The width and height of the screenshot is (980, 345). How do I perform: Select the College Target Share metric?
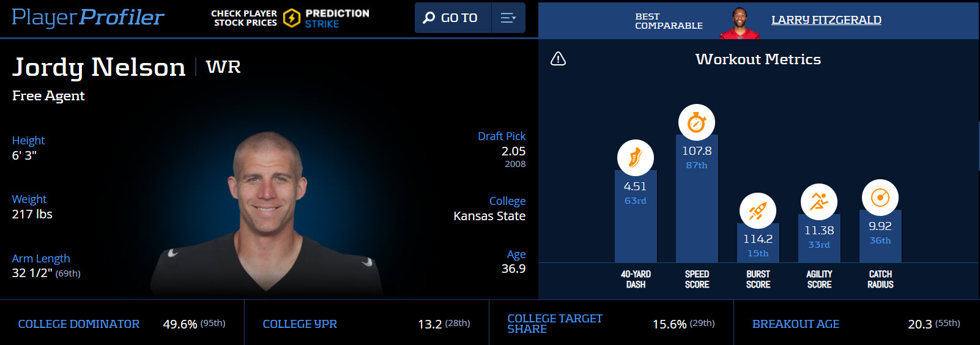pos(554,324)
